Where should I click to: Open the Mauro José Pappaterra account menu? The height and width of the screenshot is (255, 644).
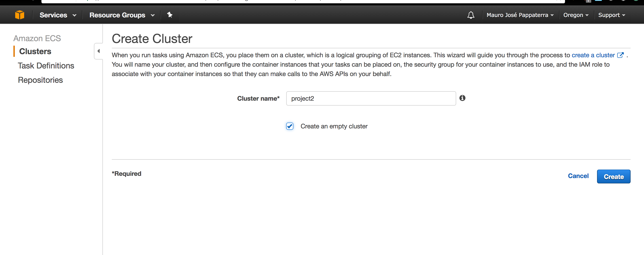tap(520, 15)
